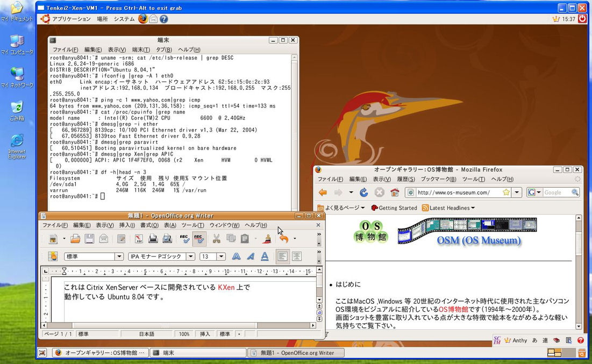Click the Copy icon in Writer toolbar

(x=231, y=239)
